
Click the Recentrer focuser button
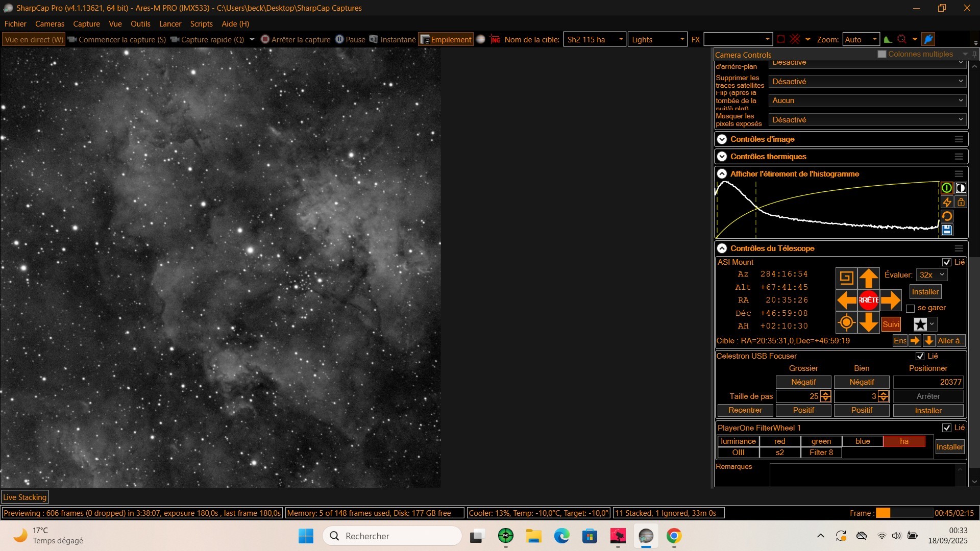[745, 410]
